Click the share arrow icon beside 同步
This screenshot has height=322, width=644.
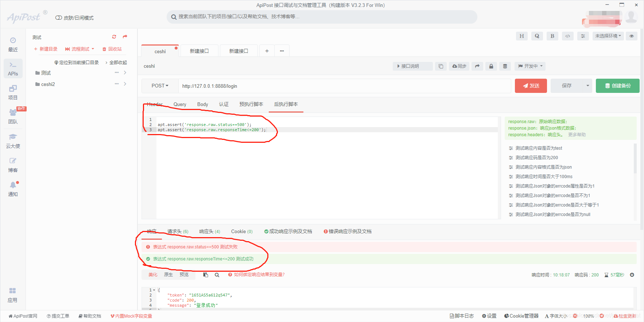pos(477,66)
